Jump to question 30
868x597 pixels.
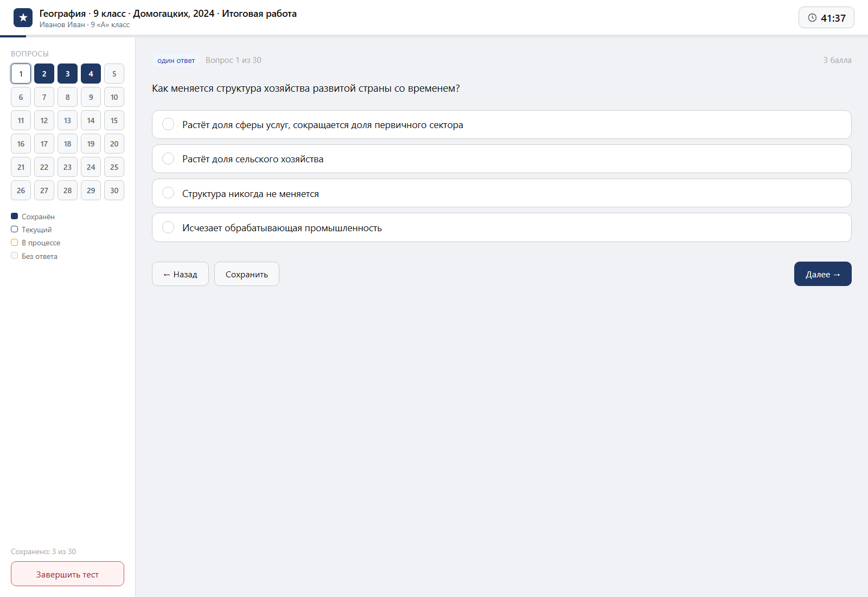[x=114, y=190]
